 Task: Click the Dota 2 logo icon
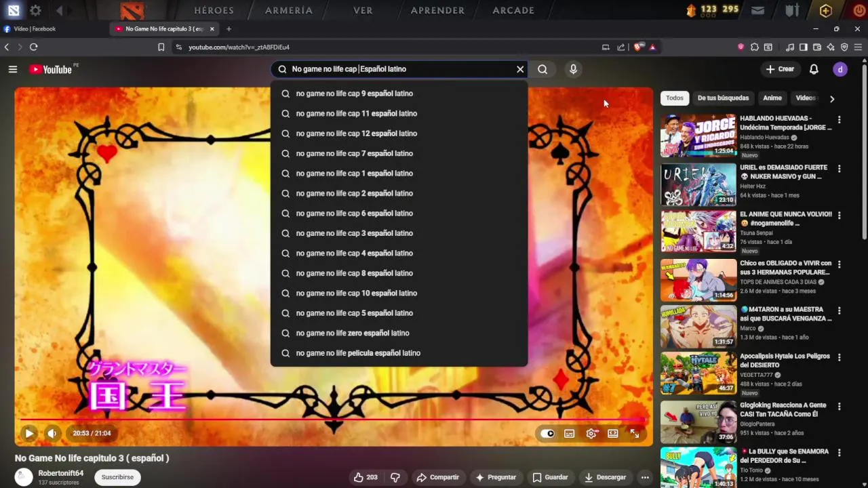click(x=132, y=10)
